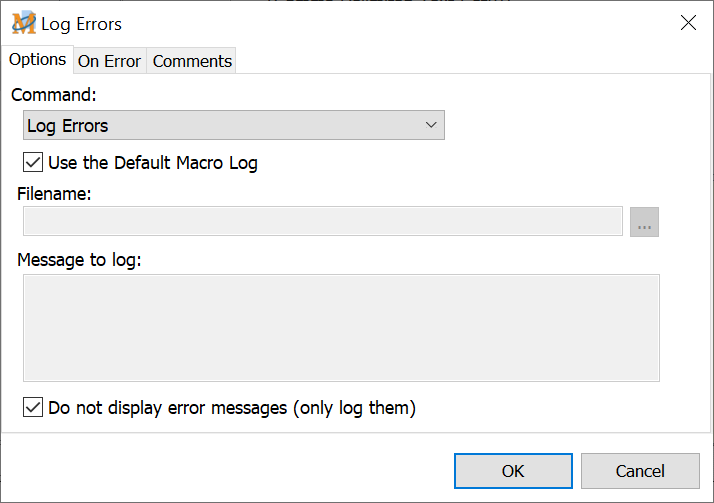
Task: Open the Comments tab
Action: 192,61
